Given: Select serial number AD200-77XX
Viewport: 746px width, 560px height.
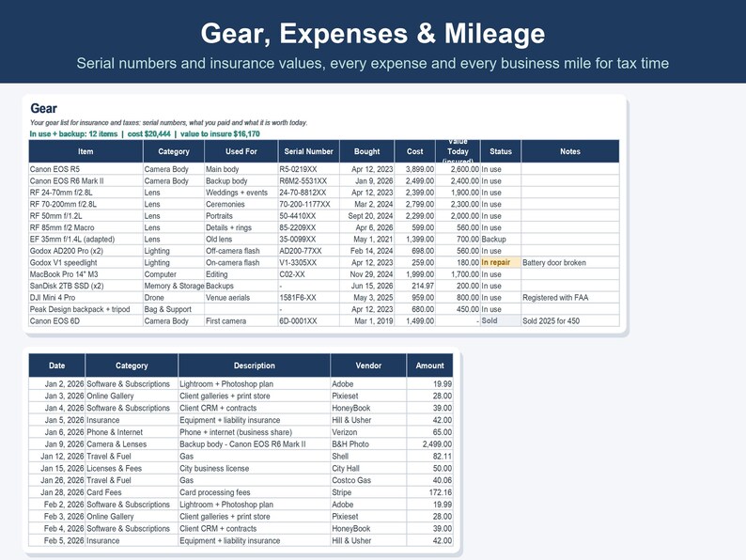Looking at the screenshot, I should [309, 251].
